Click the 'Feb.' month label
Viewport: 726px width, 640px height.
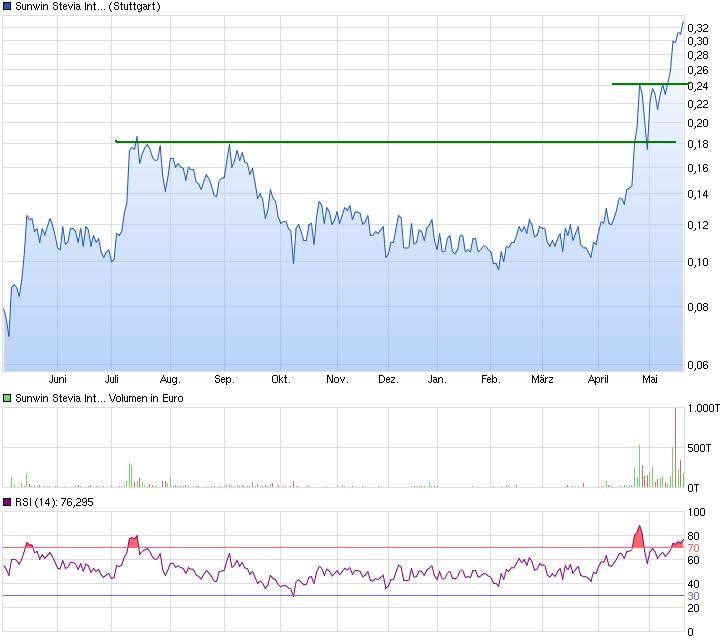pyautogui.click(x=491, y=379)
